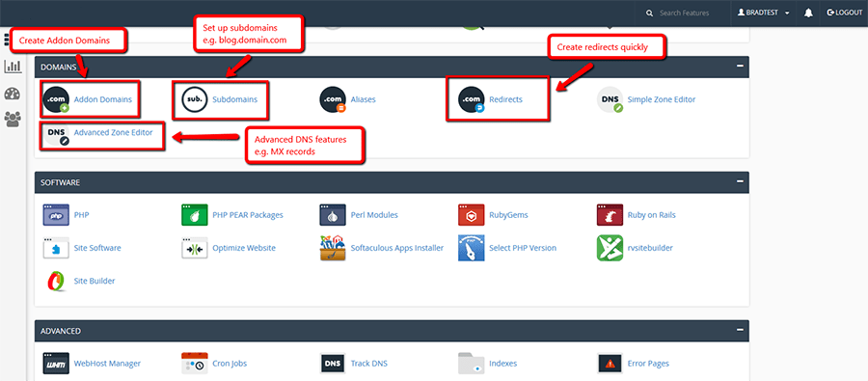Click the Subdomains 'sub.' icon
Viewport: 868px width, 381px height.
[194, 100]
